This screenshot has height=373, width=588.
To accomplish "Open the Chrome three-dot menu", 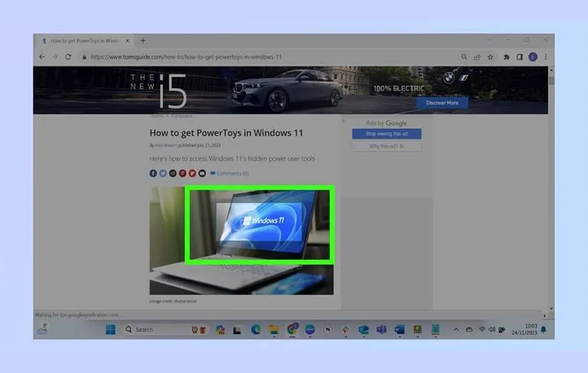I will pos(546,57).
